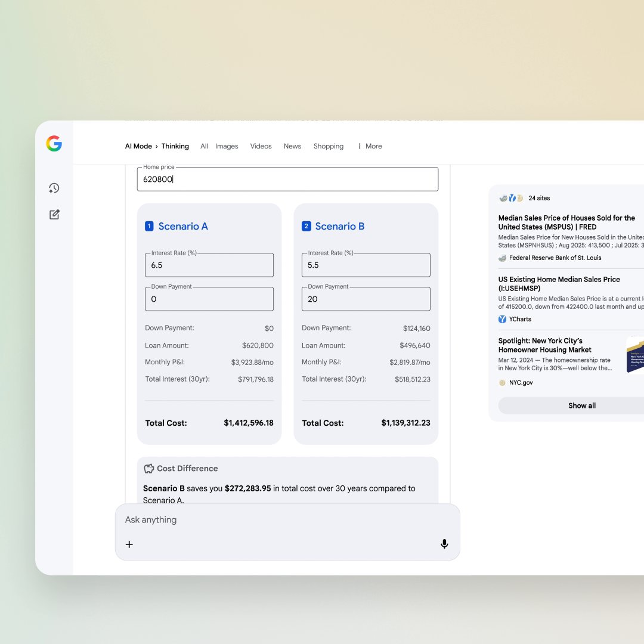
Task: Activate the microphone voice input icon
Action: pos(444,544)
